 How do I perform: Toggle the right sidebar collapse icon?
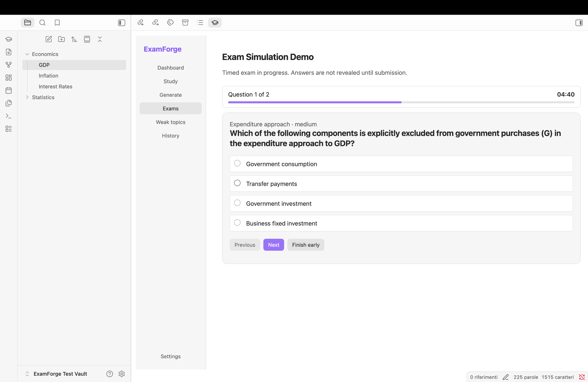[579, 22]
